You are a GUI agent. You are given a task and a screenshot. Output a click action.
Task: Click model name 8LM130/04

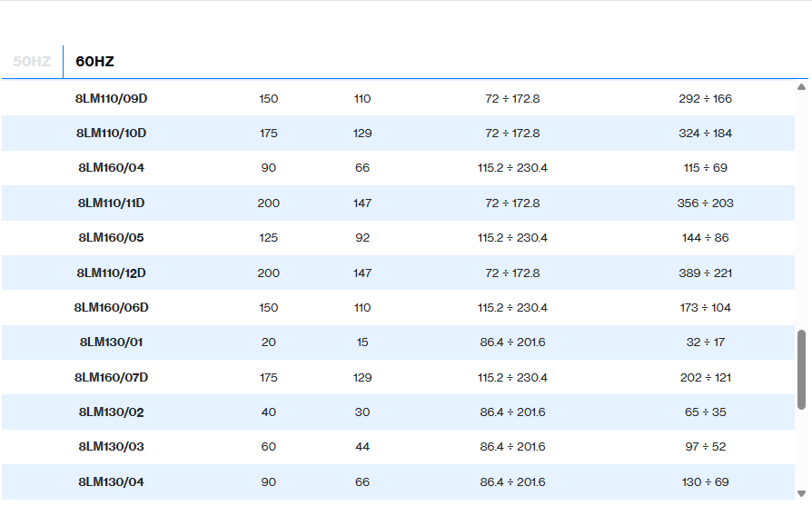111,482
